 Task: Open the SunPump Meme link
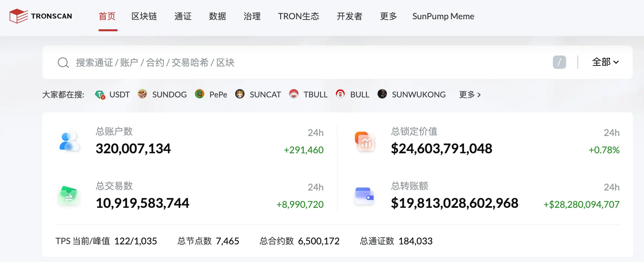point(443,16)
